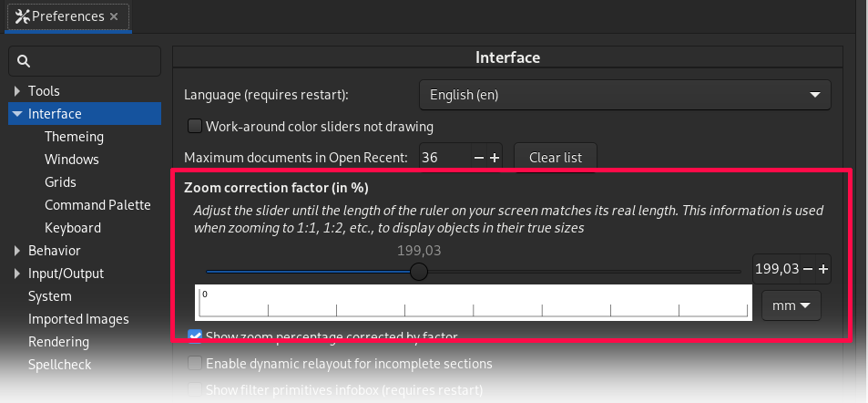This screenshot has width=868, height=403.
Task: Collapse the Interface tree section
Action: tap(17, 114)
